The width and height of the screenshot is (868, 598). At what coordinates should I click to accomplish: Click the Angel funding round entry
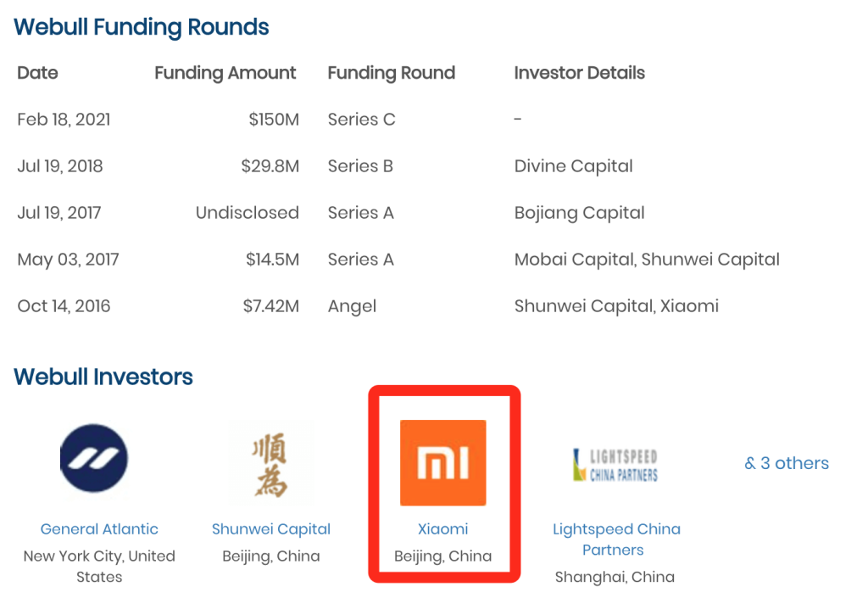(353, 306)
